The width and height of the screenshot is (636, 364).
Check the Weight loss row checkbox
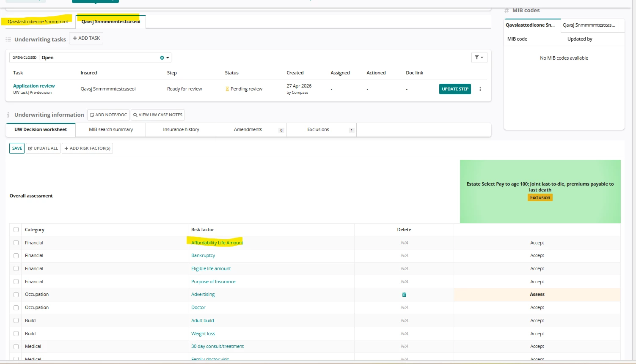tap(16, 334)
